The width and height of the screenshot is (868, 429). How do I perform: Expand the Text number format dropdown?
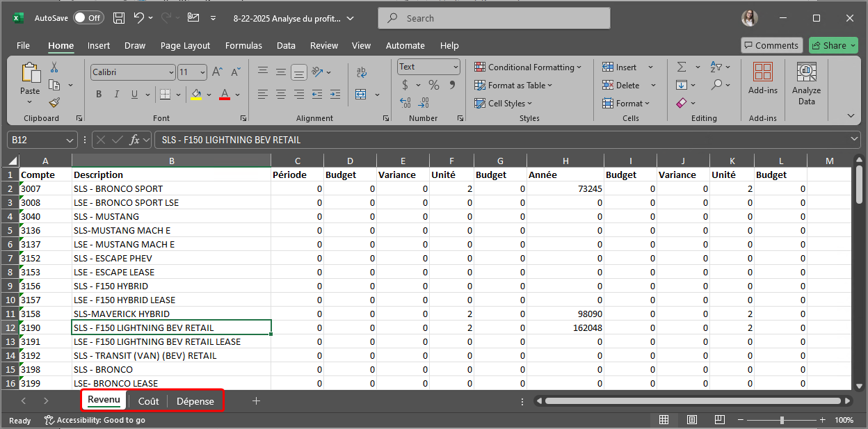pos(456,67)
